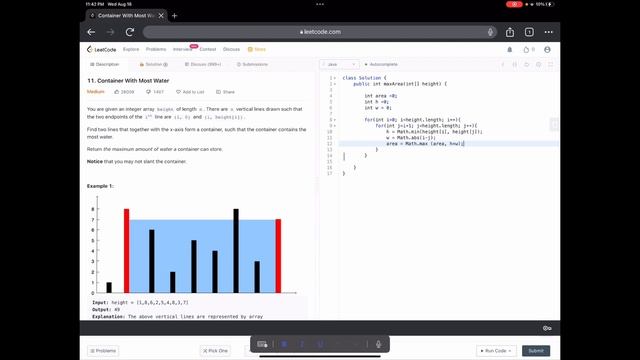Viewport: 640px width, 360px height.
Task: Click the Medium difficulty label
Action: point(96,92)
